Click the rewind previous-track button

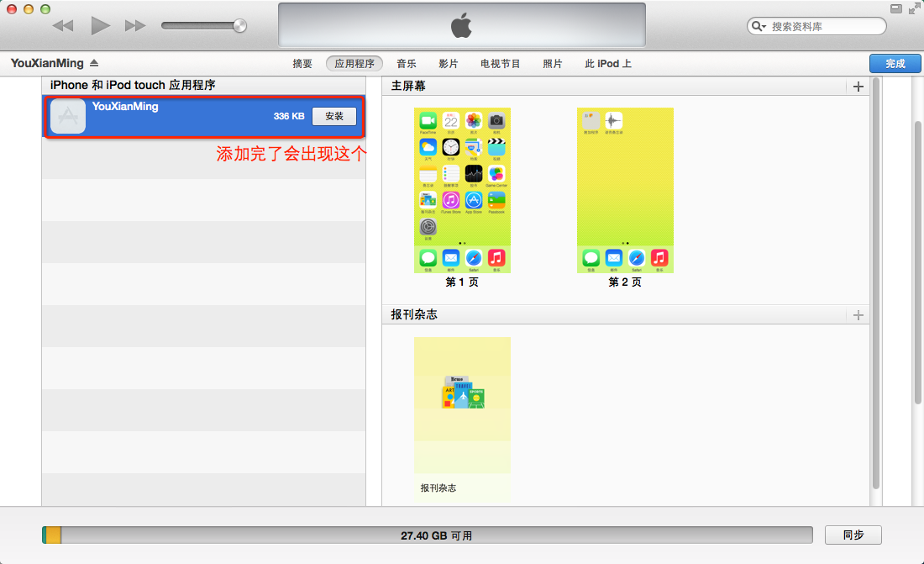(62, 25)
